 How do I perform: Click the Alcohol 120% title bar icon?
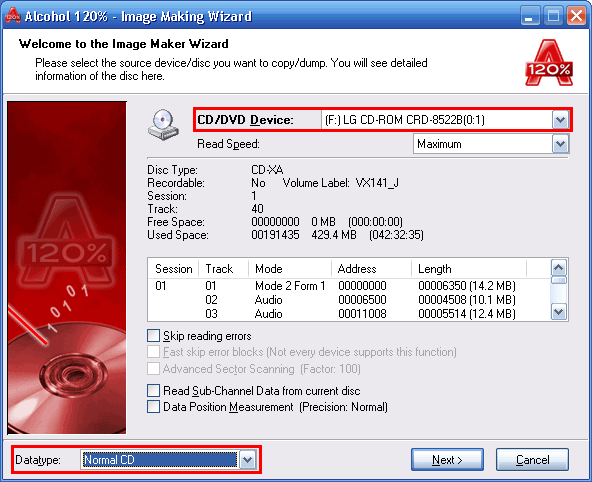(x=12, y=15)
